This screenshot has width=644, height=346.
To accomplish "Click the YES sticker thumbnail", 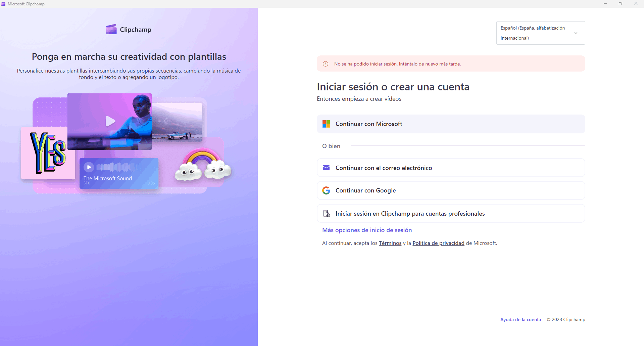I will pos(48,153).
